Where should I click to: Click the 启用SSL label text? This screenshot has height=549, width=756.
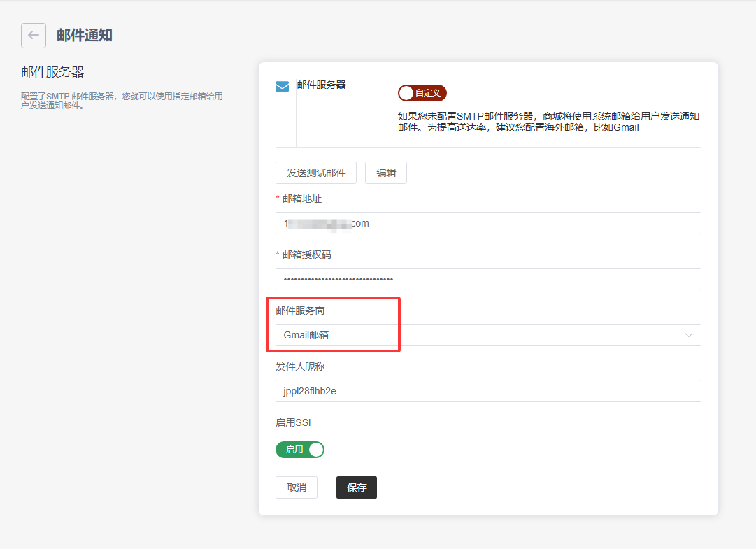(x=294, y=422)
